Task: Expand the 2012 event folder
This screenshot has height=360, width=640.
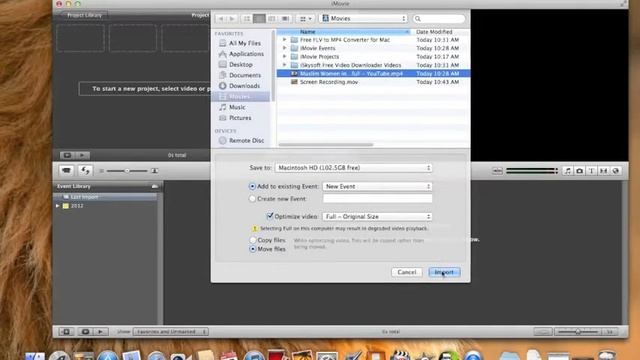Action: [x=58, y=206]
